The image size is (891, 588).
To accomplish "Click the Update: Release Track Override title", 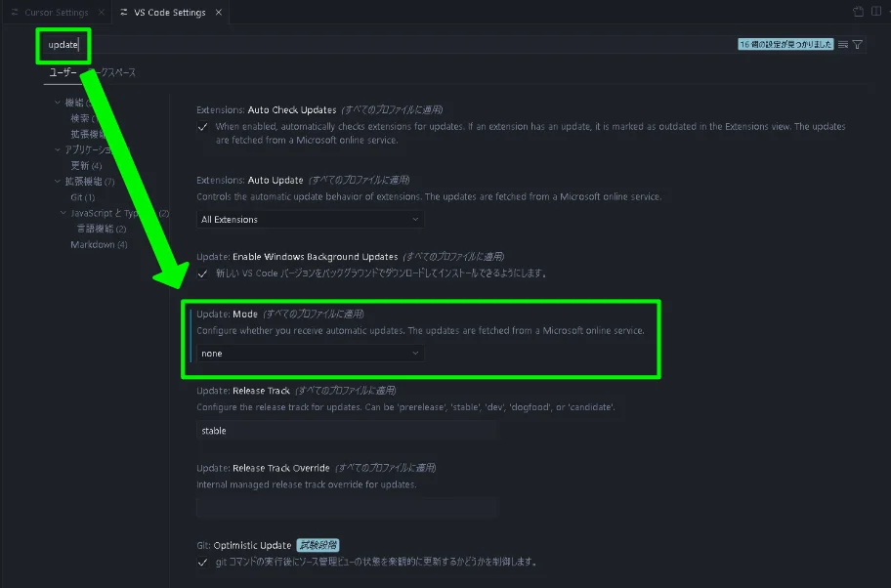I will [x=263, y=468].
